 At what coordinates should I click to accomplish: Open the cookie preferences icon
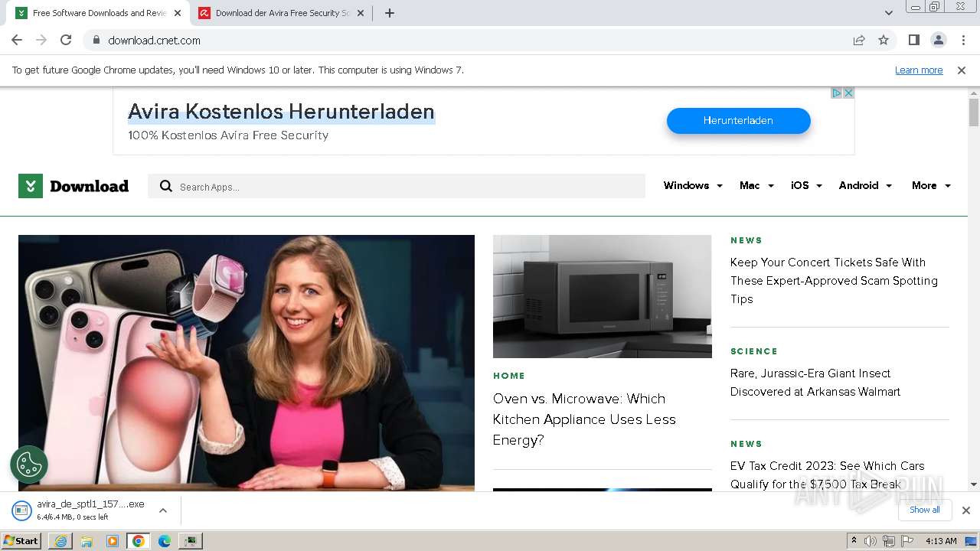(29, 465)
